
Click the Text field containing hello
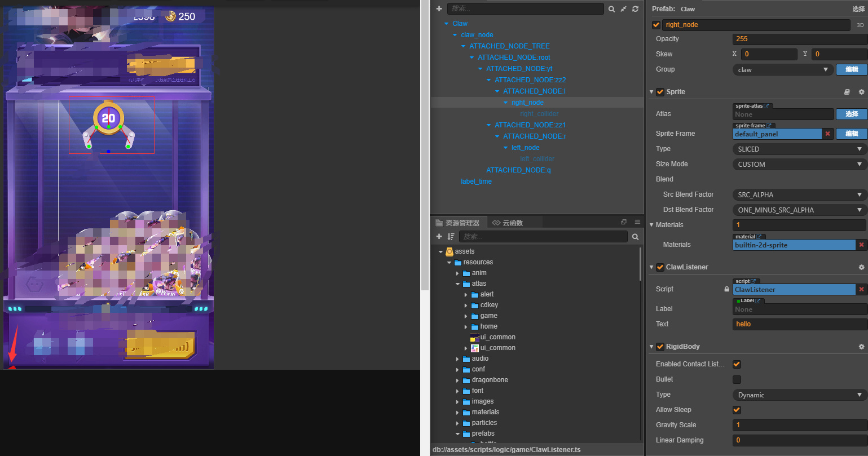coord(800,324)
